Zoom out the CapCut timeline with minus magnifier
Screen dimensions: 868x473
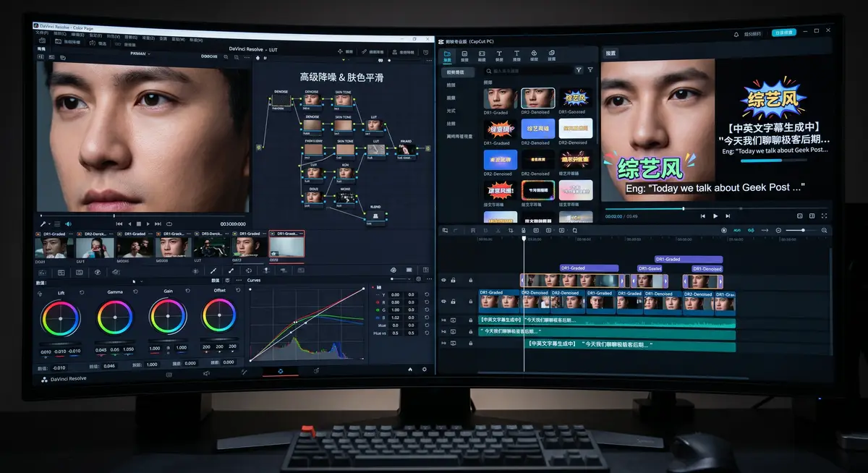pyautogui.click(x=778, y=230)
